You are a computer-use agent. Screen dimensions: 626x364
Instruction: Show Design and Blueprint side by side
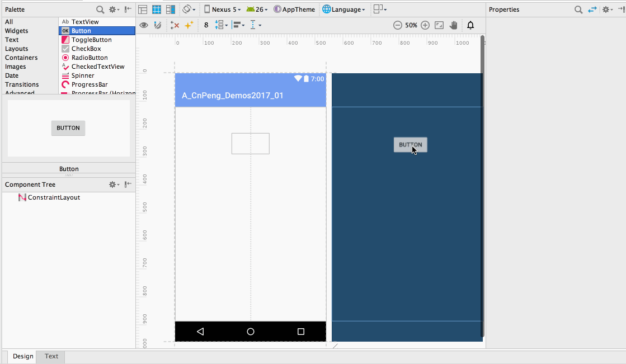coord(171,10)
